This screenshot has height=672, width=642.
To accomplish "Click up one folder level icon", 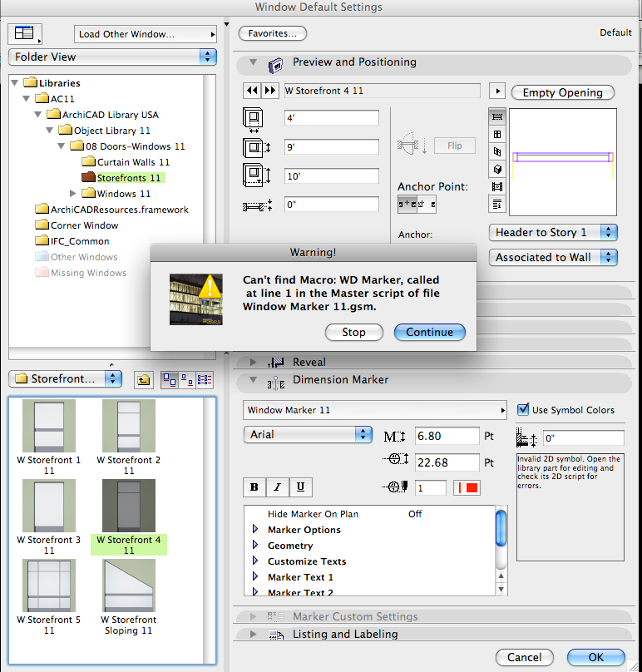I will (x=144, y=380).
